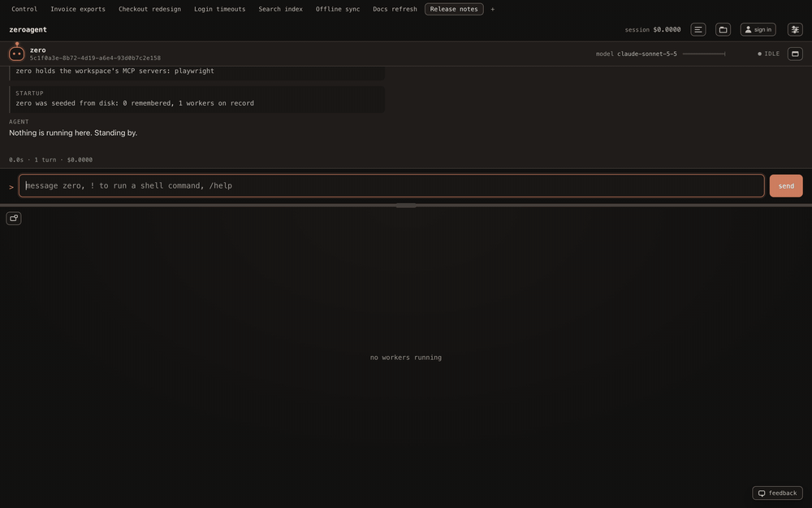
Task: Click the context usage bar beside the model
Action: pos(704,54)
